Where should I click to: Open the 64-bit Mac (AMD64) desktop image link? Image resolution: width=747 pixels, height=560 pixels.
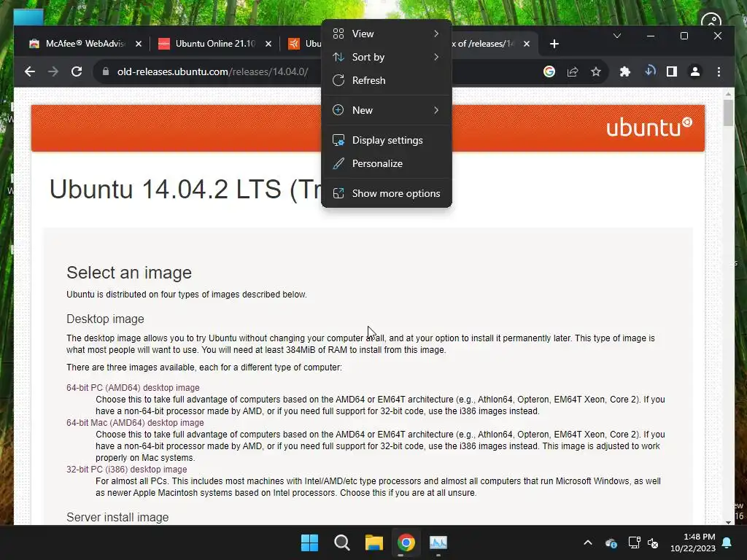135,423
